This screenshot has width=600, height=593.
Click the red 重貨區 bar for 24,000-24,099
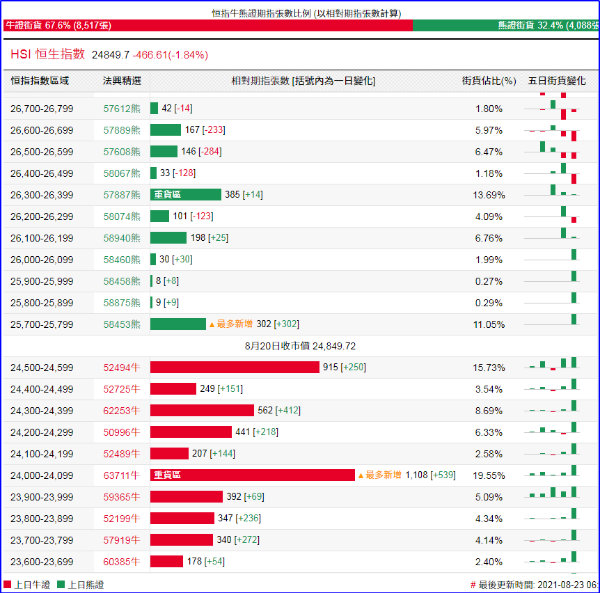click(x=253, y=475)
